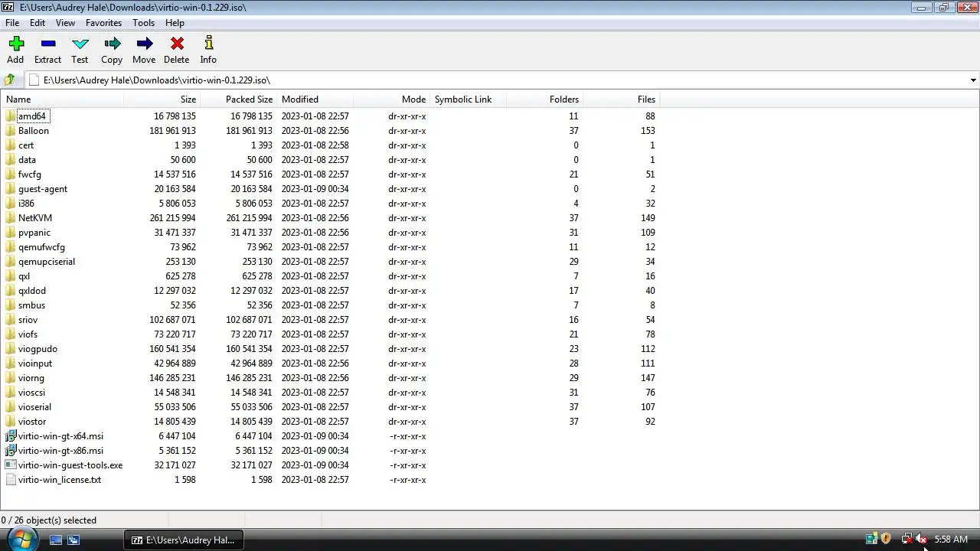The image size is (980, 551).
Task: Select the Balloon folder icon
Action: click(10, 131)
